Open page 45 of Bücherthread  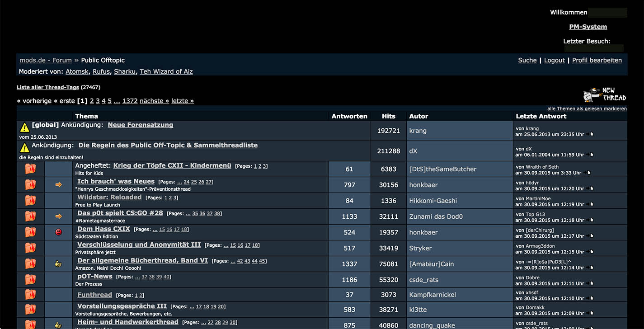(x=263, y=261)
